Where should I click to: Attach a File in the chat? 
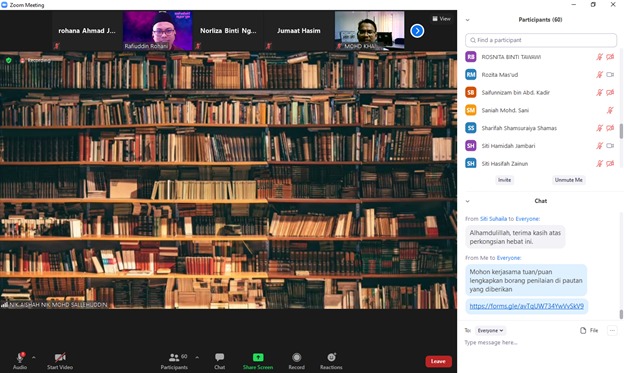click(x=589, y=330)
